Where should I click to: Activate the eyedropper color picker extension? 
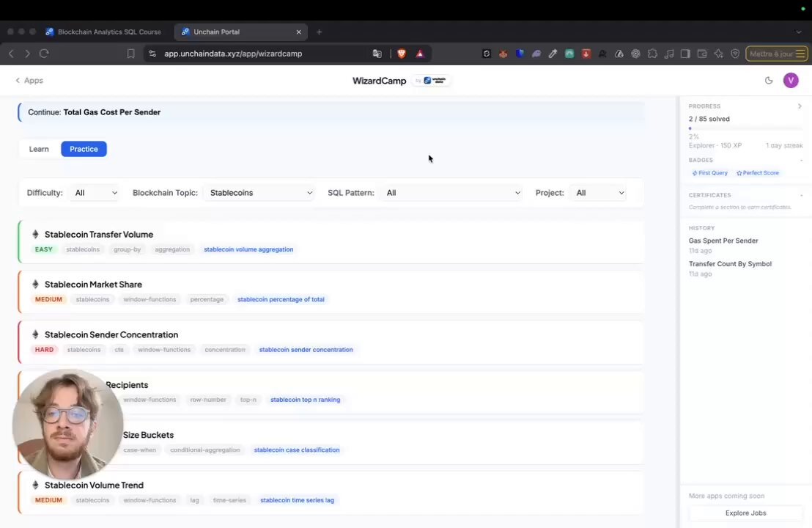(553, 54)
